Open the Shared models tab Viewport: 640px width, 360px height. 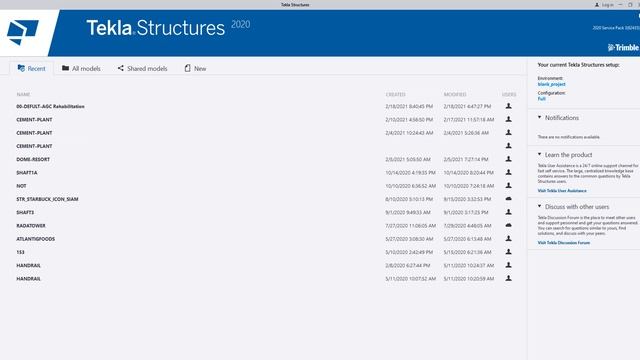[142, 69]
